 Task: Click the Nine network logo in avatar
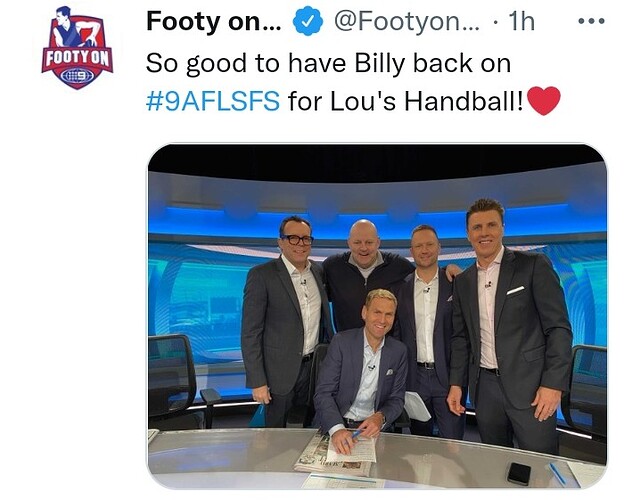(77, 76)
